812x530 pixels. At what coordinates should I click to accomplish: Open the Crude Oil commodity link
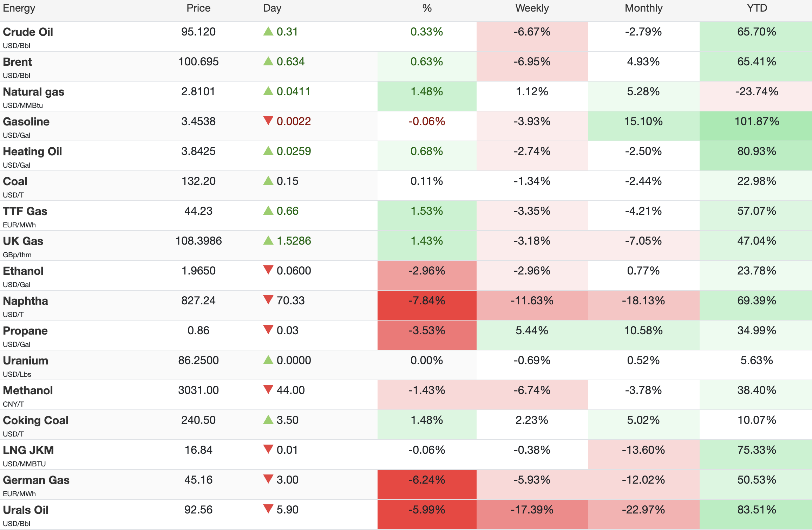[x=28, y=32]
